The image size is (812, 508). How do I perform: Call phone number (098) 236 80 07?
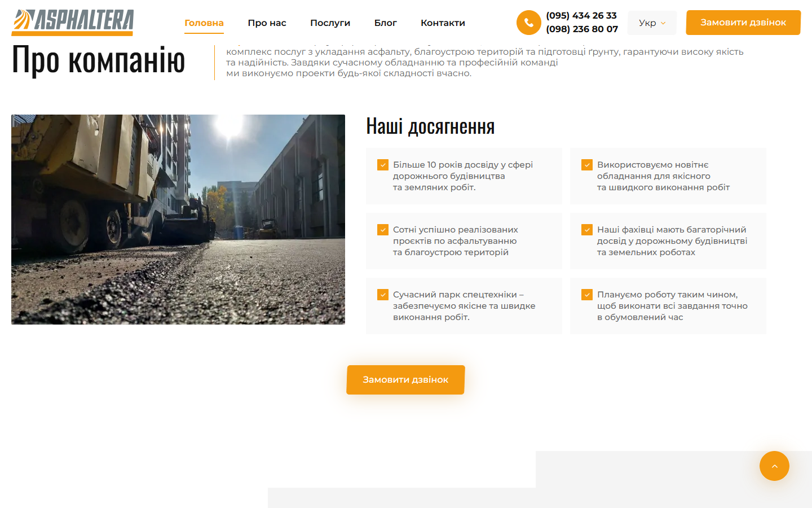582,29
